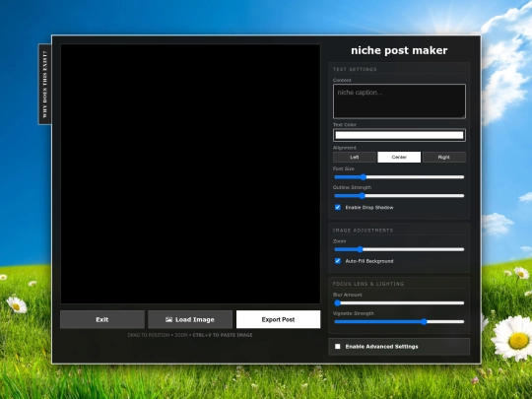
Task: Click the 'Ctrl+V to paste image' hint text
Action: [x=223, y=335]
